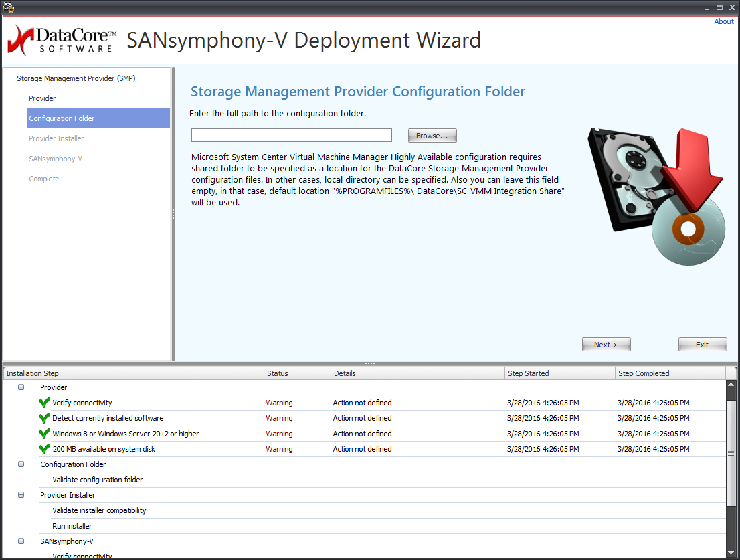This screenshot has height=560, width=740.
Task: Collapse the SANsymphony-V step group
Action: 21,541
